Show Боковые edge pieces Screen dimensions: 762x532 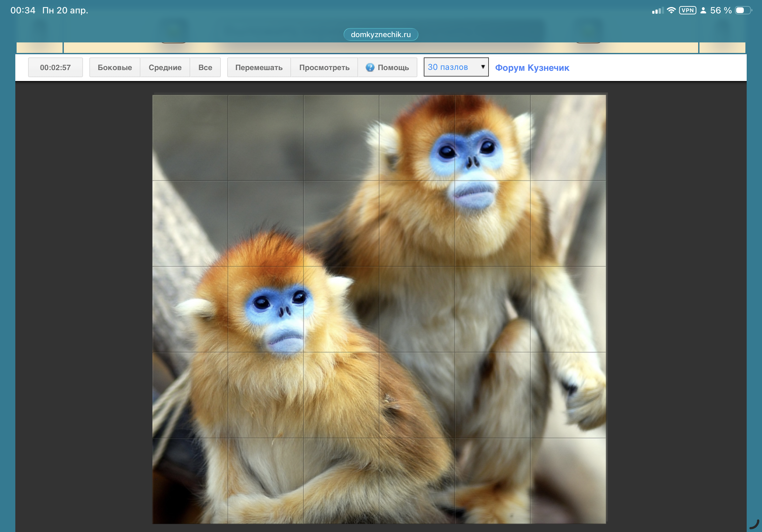[115, 67]
